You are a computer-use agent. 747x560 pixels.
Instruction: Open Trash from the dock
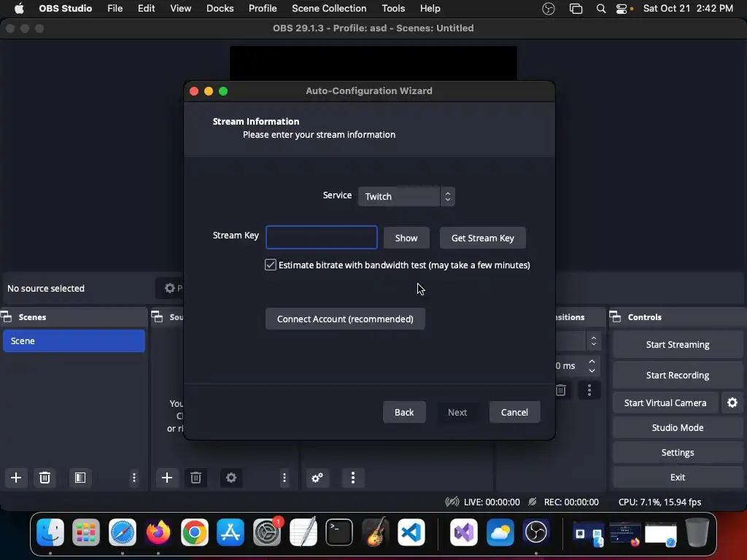pyautogui.click(x=697, y=532)
